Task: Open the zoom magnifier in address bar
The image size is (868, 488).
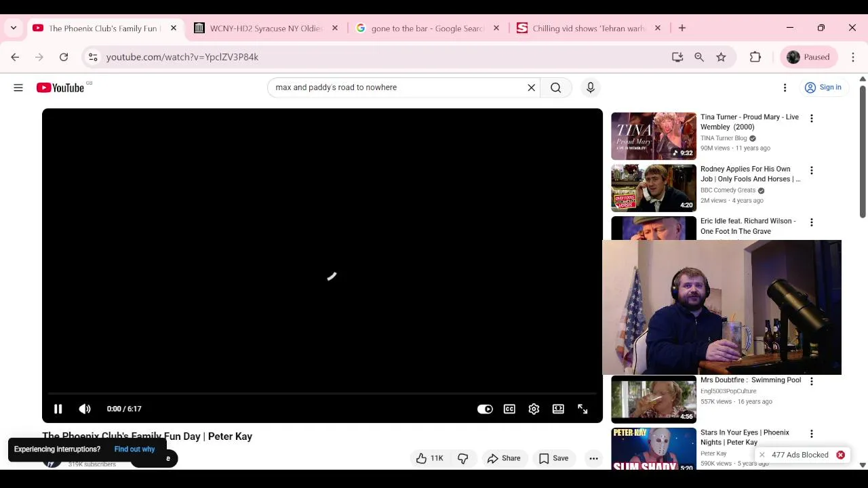Action: pos(699,57)
